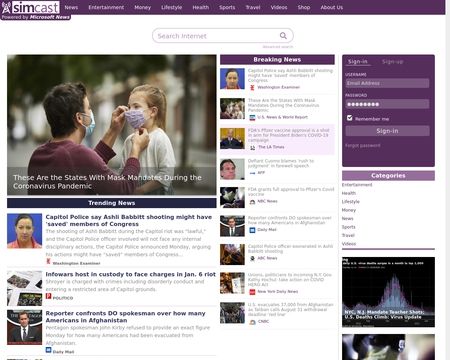Click the Daily Mail icon under Trending News
The width and height of the screenshot is (450, 360).
click(x=48, y=350)
